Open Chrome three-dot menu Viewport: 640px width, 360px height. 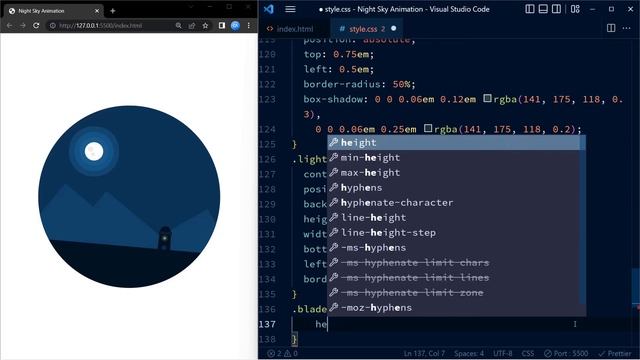(249, 25)
